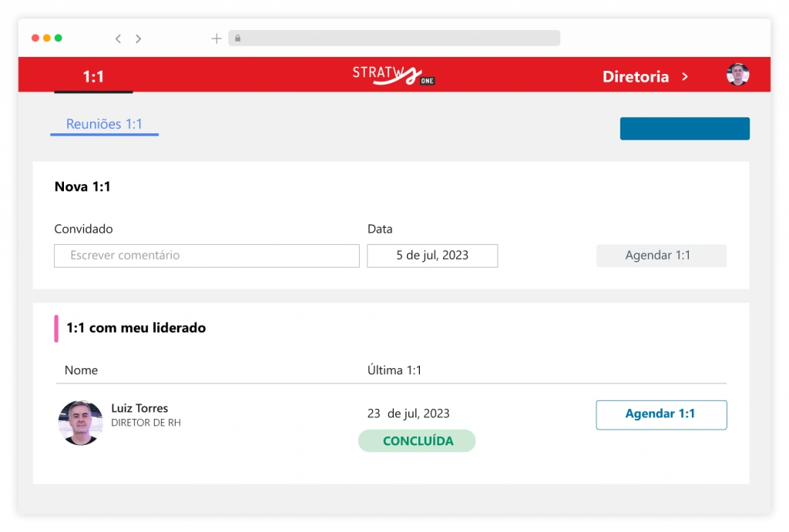The width and height of the screenshot is (789, 532).
Task: Open a new tab with plus icon
Action: [217, 38]
